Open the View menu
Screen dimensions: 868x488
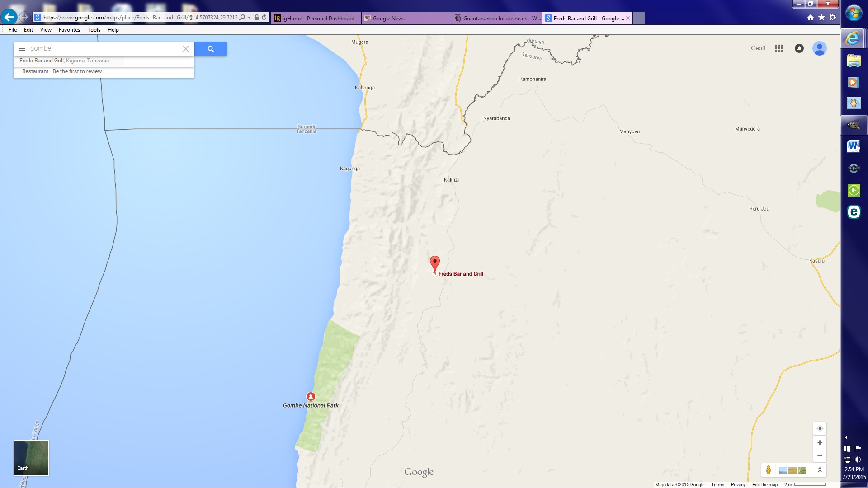46,30
